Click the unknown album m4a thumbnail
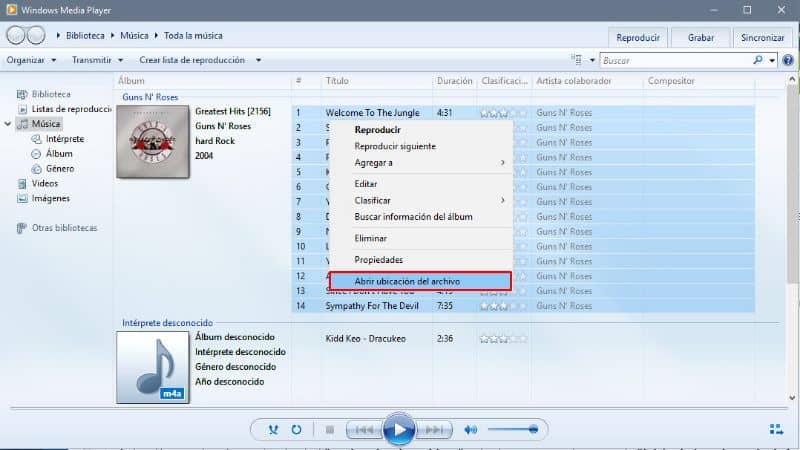 tap(153, 367)
